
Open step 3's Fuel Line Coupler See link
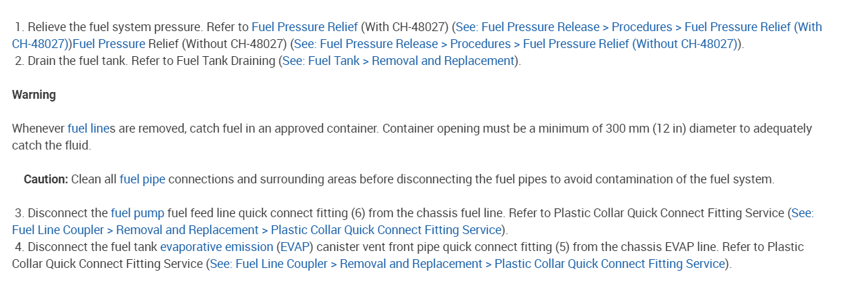257,230
